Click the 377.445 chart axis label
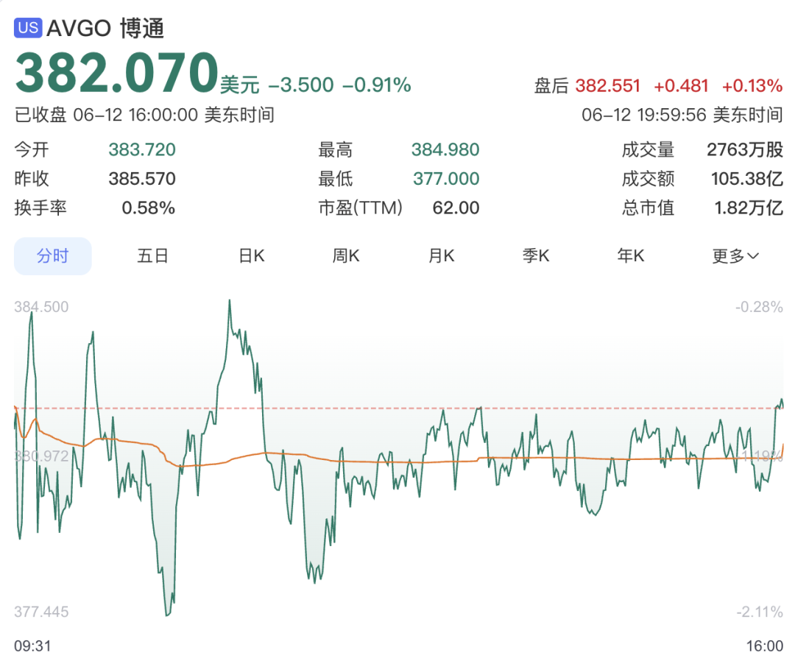This screenshot has height=672, width=795. [x=41, y=612]
